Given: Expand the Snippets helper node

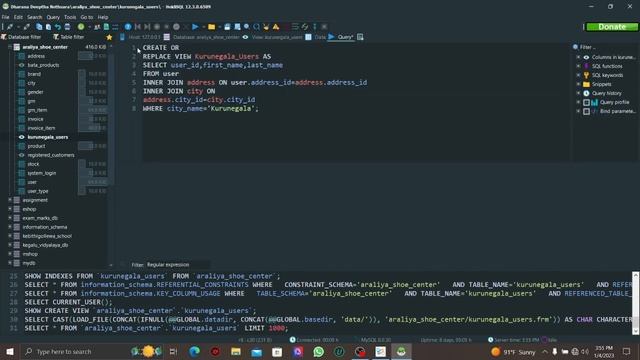Looking at the screenshot, I should (578, 84).
